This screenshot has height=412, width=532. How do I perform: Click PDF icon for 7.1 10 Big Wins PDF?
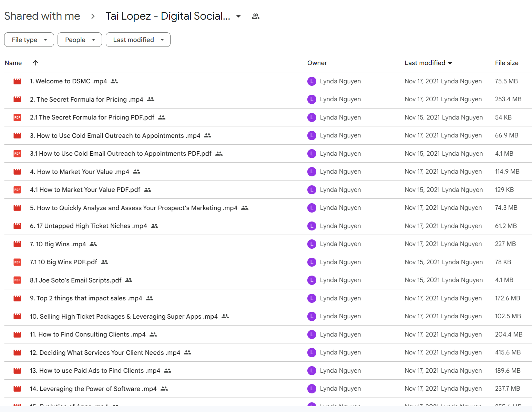[17, 262]
